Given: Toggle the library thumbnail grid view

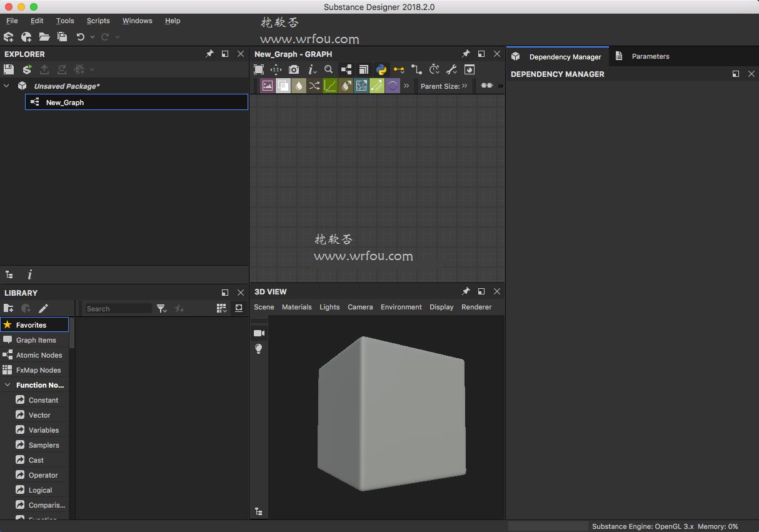Looking at the screenshot, I should [x=221, y=308].
